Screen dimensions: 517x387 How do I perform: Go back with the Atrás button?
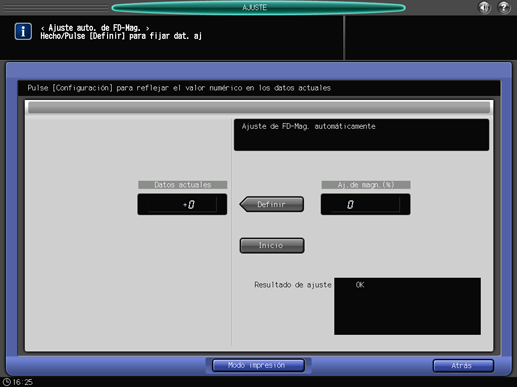click(x=463, y=366)
